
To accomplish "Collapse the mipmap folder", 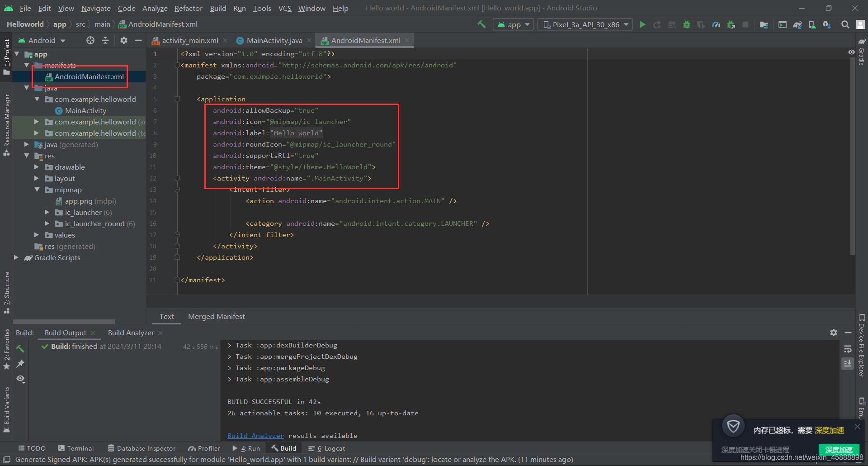I will [x=37, y=190].
